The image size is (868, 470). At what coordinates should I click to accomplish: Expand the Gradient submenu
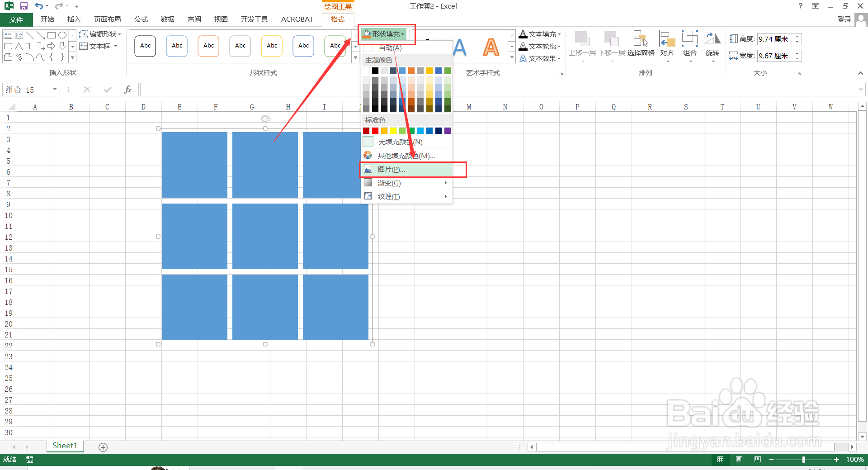(x=406, y=183)
